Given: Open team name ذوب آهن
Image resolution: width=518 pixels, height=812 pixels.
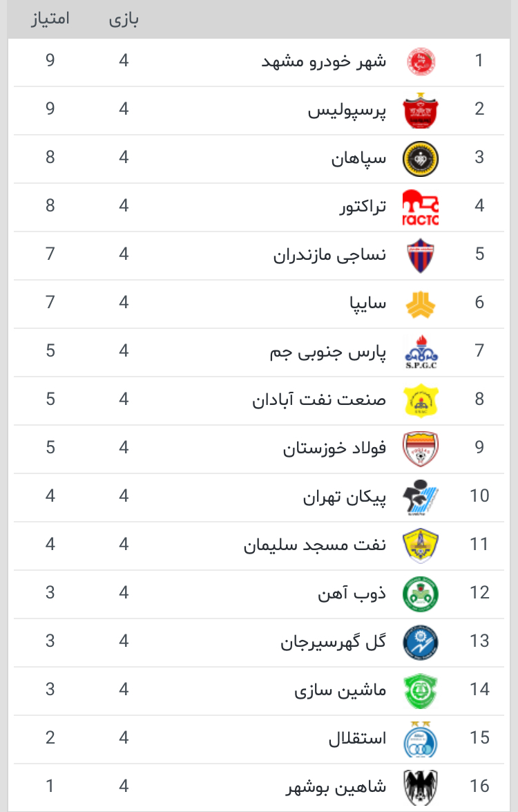Looking at the screenshot, I should [x=352, y=594].
